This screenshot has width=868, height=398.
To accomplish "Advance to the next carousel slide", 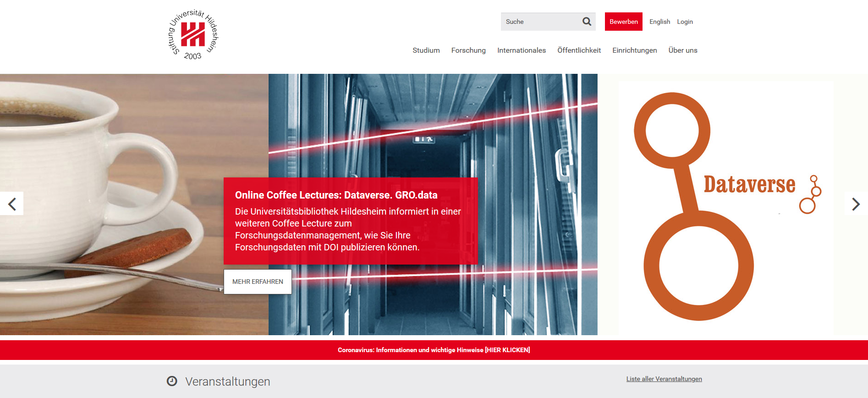I will [x=856, y=204].
